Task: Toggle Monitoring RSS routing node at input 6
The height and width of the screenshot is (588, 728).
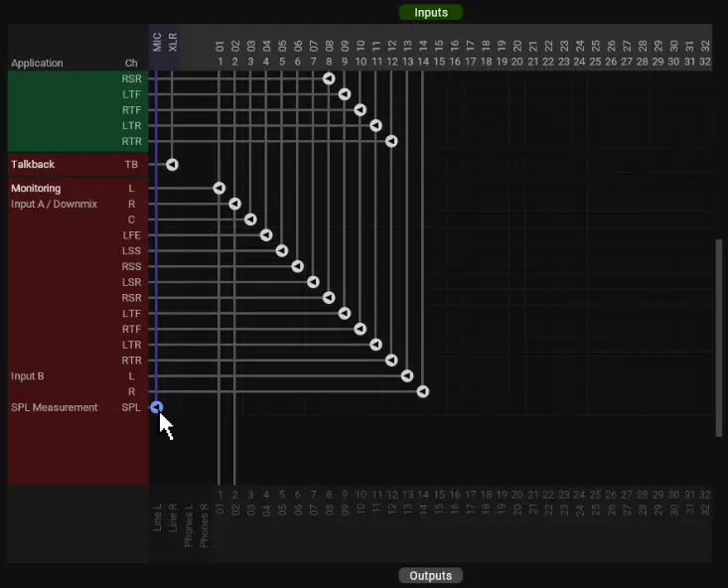Action: click(x=298, y=266)
